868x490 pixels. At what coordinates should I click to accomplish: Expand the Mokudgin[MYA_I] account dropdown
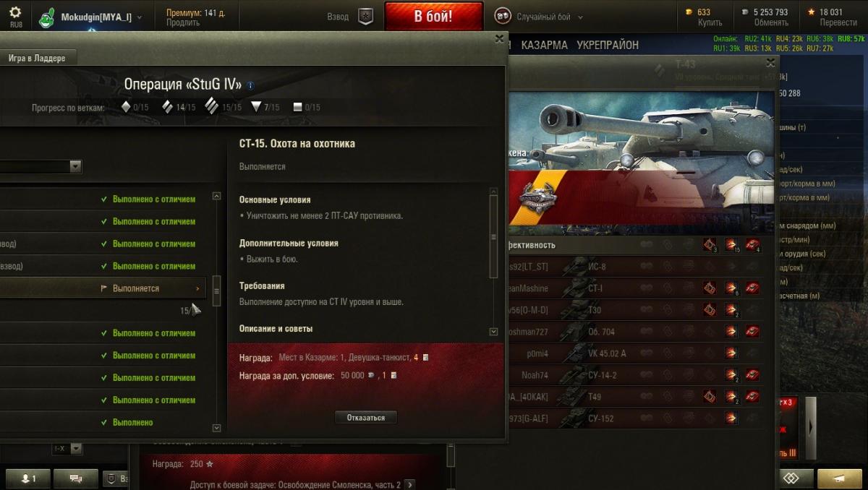tap(139, 17)
